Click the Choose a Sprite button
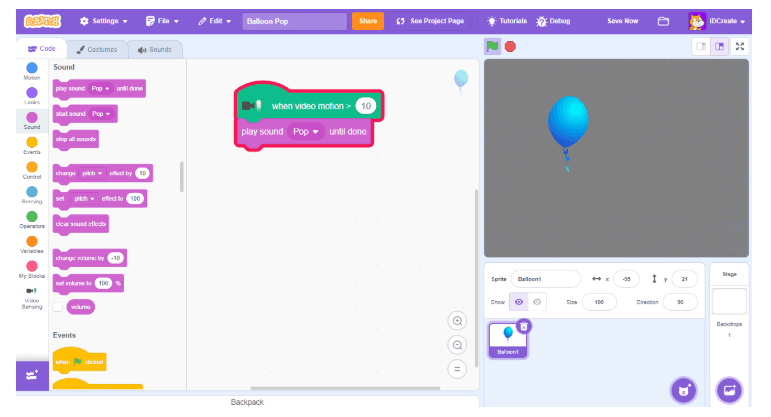 (x=683, y=389)
